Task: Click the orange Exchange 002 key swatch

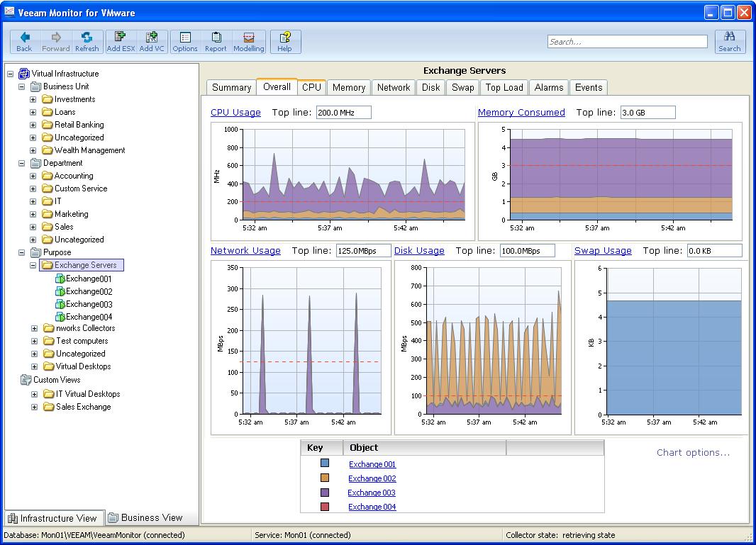Action: point(325,478)
